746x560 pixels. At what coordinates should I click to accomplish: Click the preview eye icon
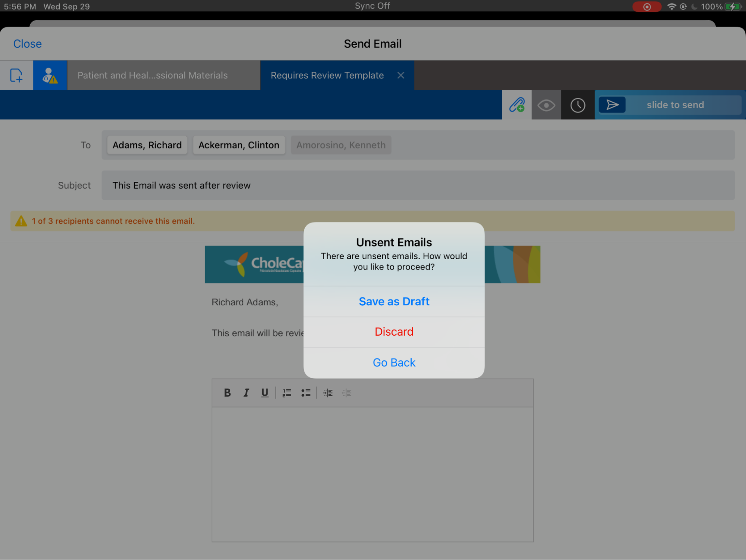[546, 105]
